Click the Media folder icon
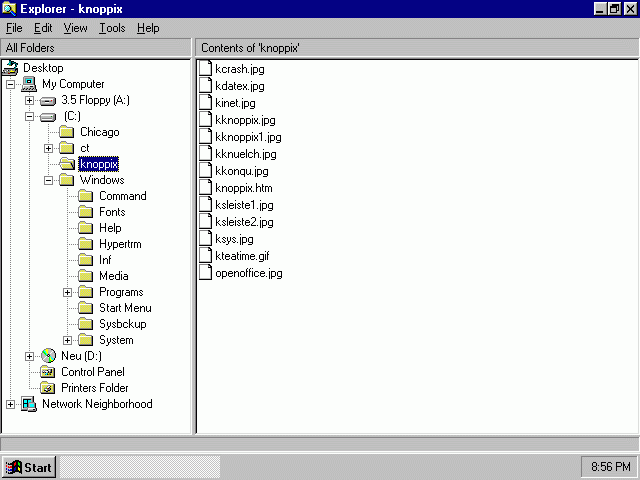Screen dimensions: 640x480 (86, 276)
